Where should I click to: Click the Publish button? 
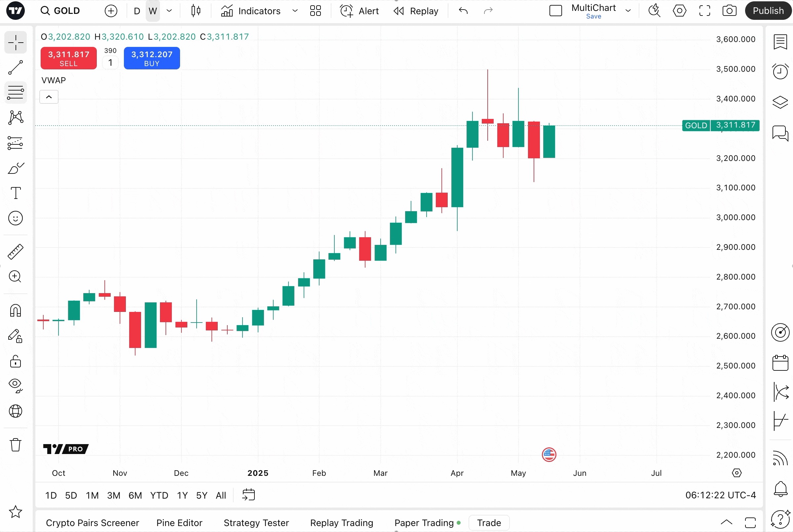768,11
